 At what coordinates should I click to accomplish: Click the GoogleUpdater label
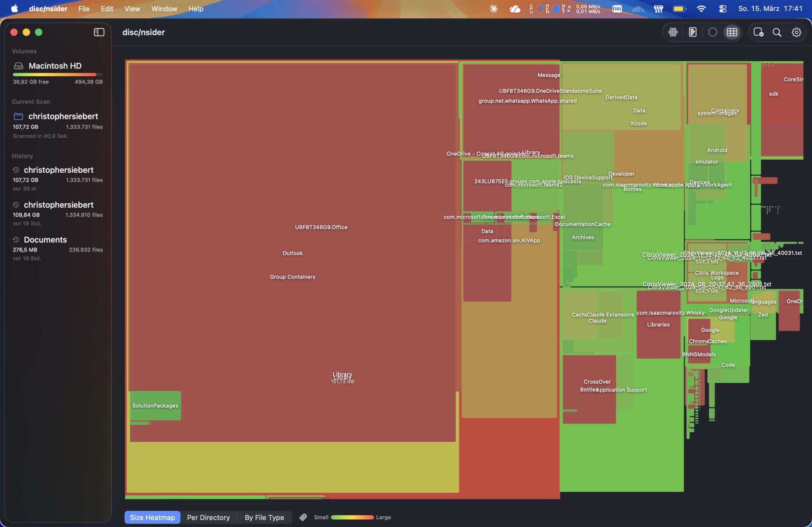pos(729,310)
